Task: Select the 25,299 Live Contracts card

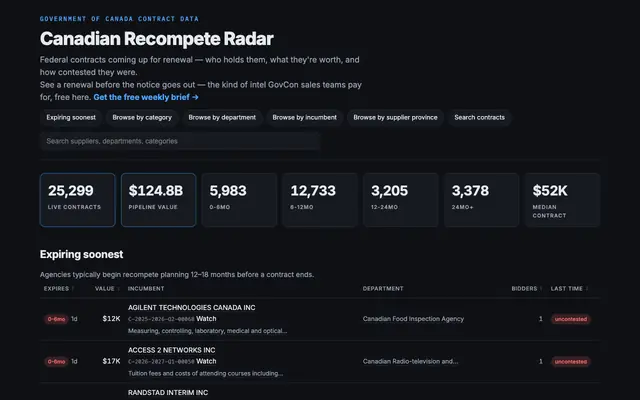Action: coord(78,200)
